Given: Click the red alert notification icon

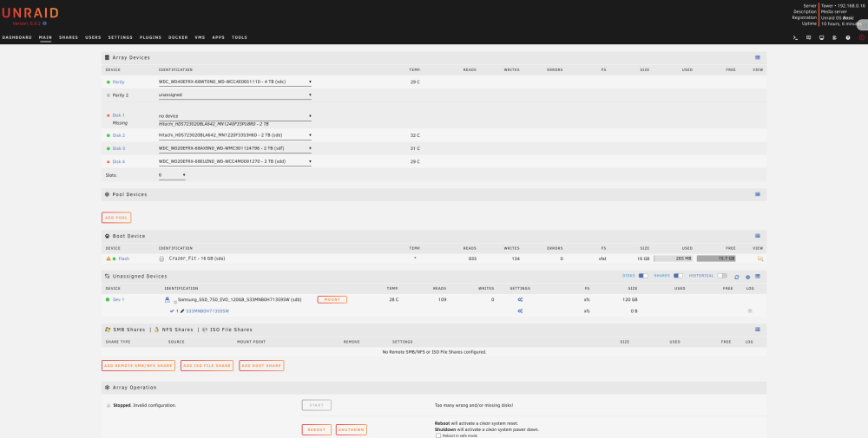Looking at the screenshot, I should tap(861, 37).
